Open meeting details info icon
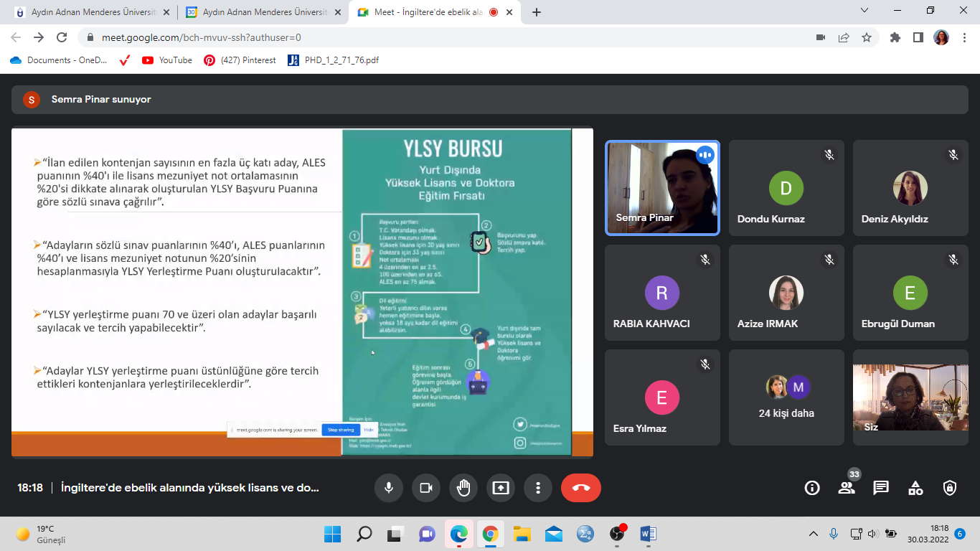 [x=812, y=488]
